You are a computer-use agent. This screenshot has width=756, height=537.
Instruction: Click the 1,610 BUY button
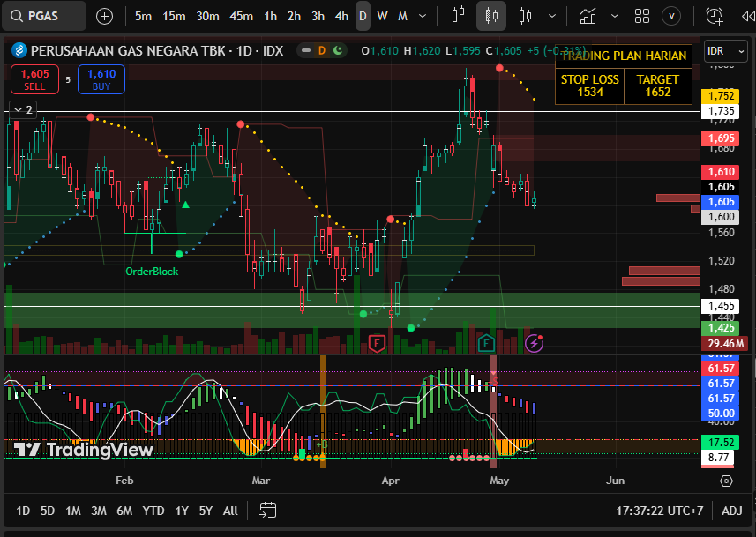pyautogui.click(x=101, y=79)
